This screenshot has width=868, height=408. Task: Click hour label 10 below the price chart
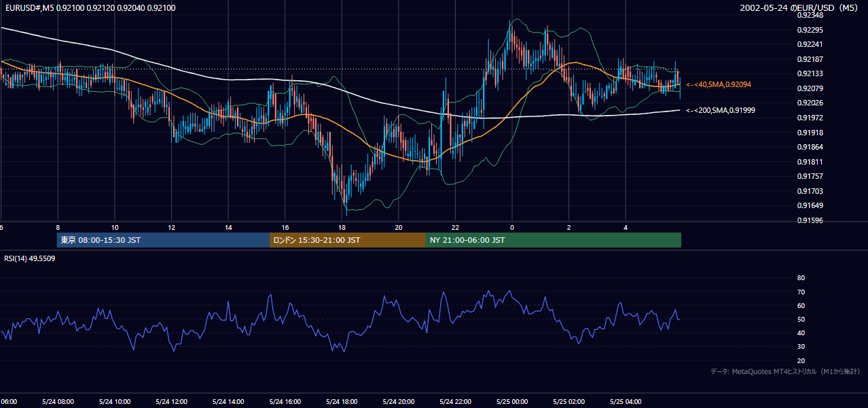(x=115, y=227)
